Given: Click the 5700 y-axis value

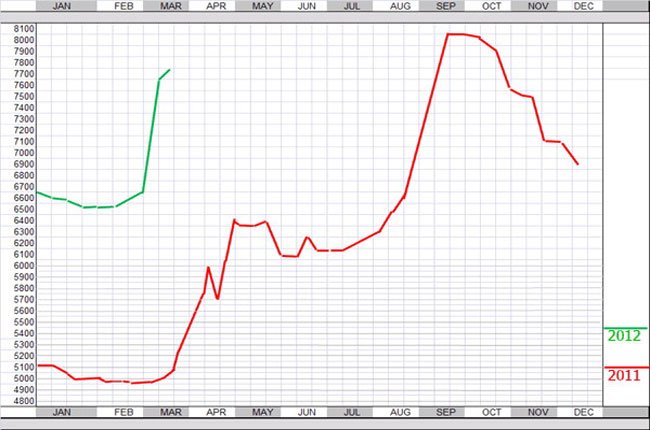Looking at the screenshot, I should click(24, 300).
